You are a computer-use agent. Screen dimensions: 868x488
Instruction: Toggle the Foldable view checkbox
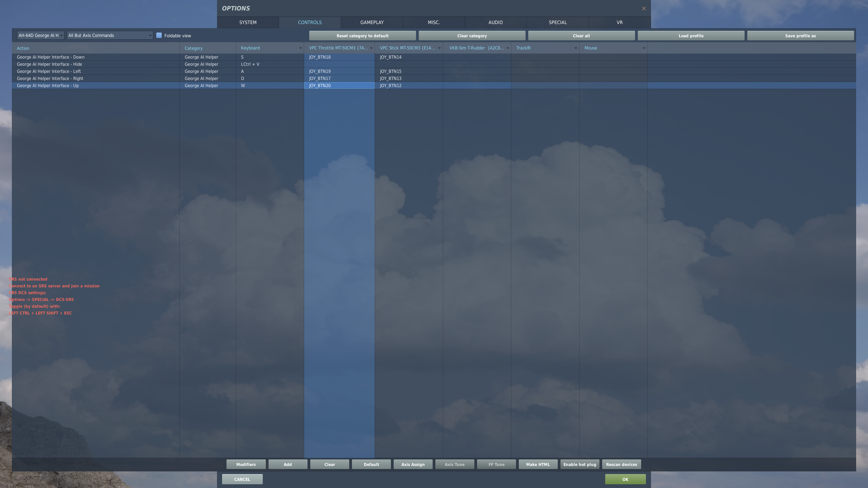click(159, 35)
